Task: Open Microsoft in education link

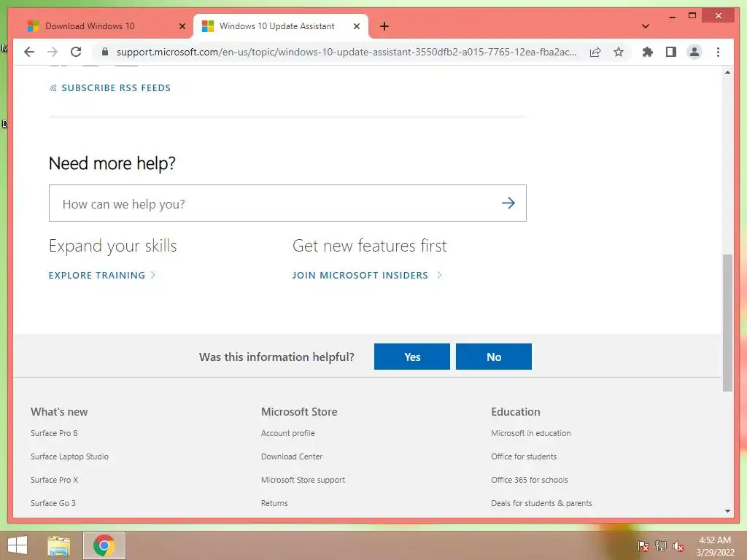Action: [x=531, y=433]
